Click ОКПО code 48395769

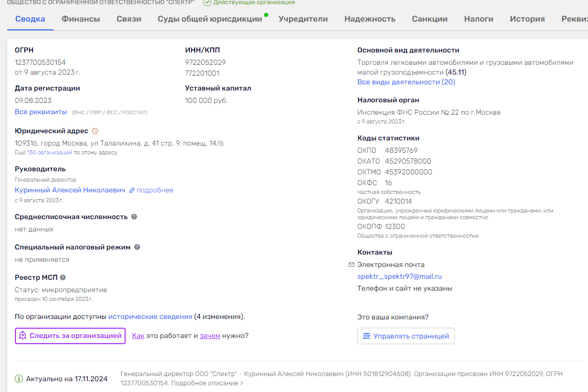[401, 150]
